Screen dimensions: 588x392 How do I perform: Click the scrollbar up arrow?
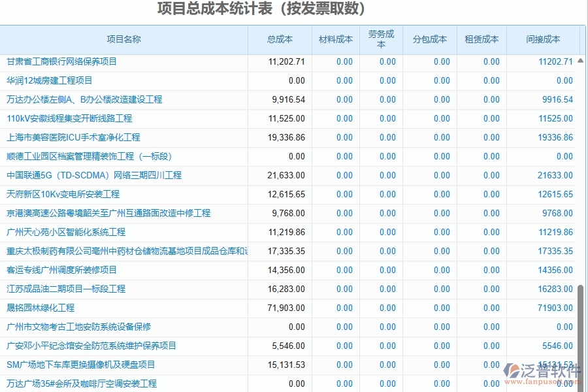tap(580, 60)
